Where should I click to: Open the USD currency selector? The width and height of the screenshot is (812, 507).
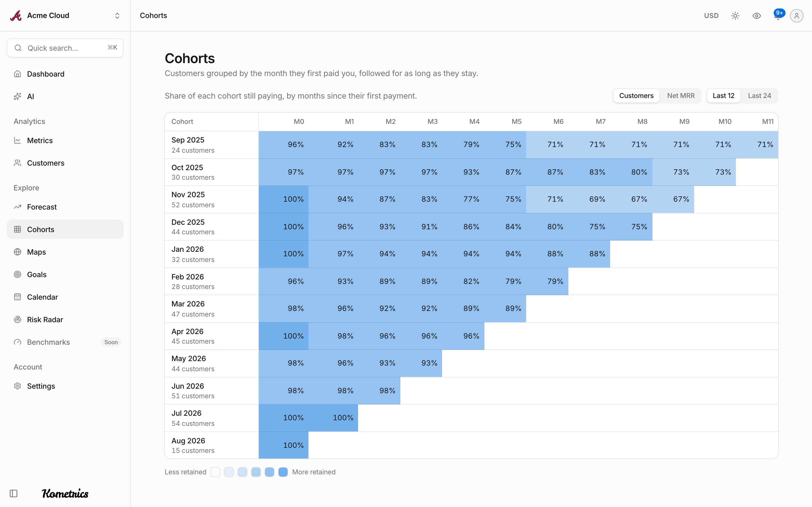(x=711, y=16)
